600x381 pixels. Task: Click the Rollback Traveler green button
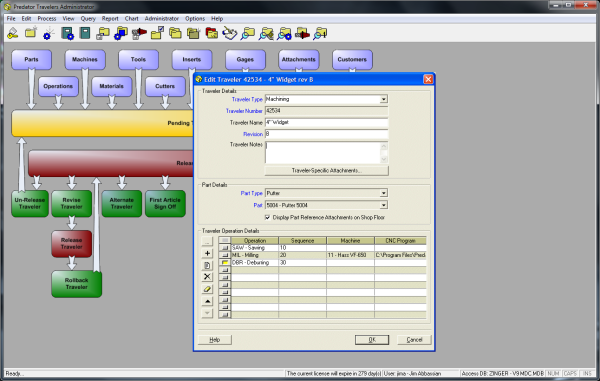[x=77, y=284]
